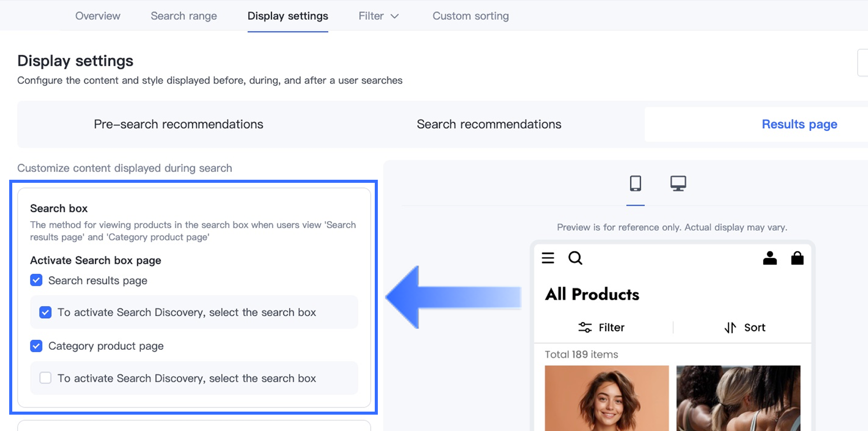Uncheck the Category product page checkbox

(x=36, y=346)
